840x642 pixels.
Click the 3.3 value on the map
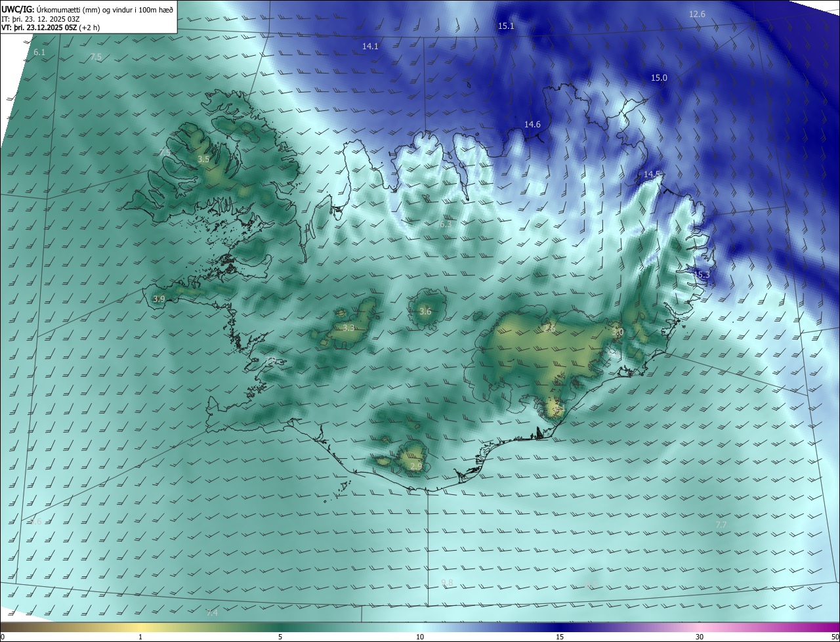348,328
